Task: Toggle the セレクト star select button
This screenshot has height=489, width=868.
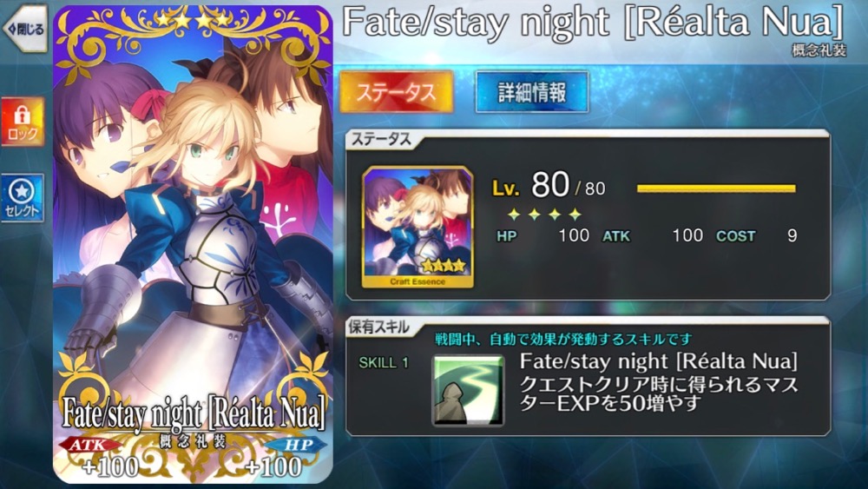Action: click(23, 198)
